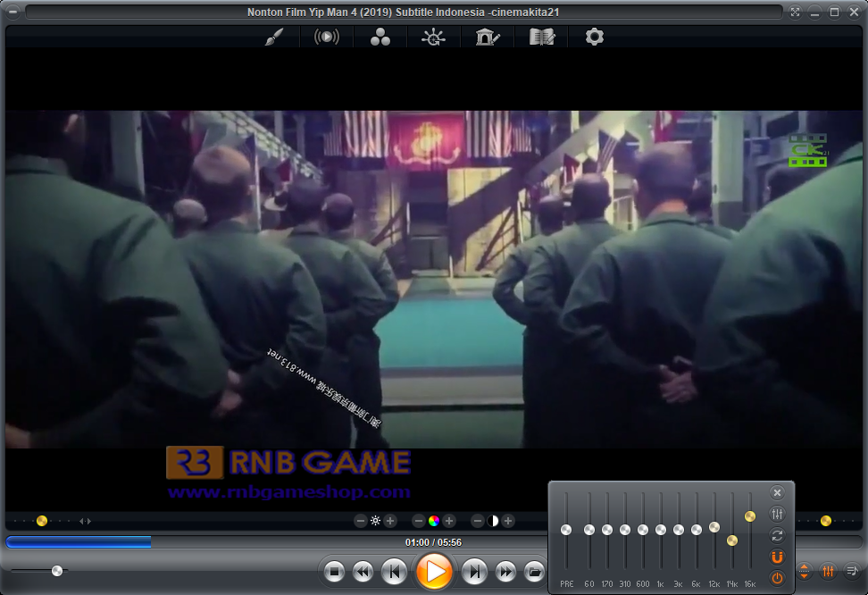Viewport: 868px width, 595px height.
Task: Decrease saturation with the minus button
Action: point(419,521)
